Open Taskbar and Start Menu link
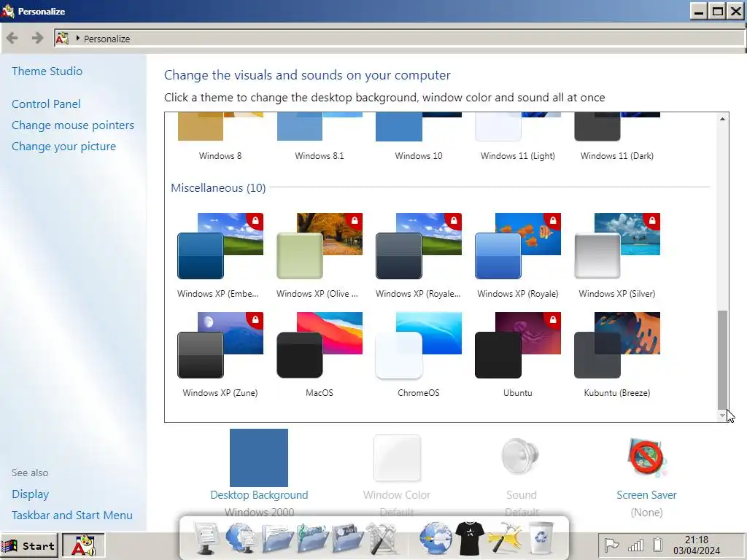This screenshot has height=560, width=747. (72, 516)
